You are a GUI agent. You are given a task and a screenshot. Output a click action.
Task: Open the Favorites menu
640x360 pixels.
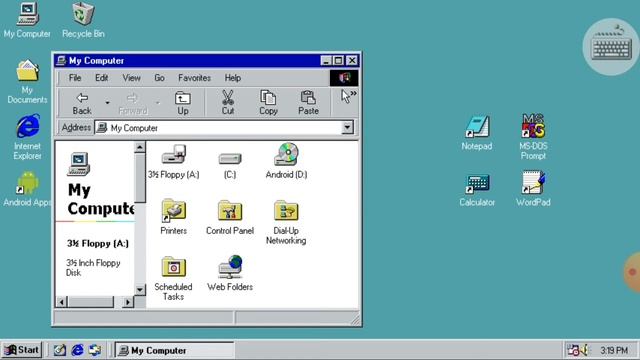pyautogui.click(x=194, y=78)
